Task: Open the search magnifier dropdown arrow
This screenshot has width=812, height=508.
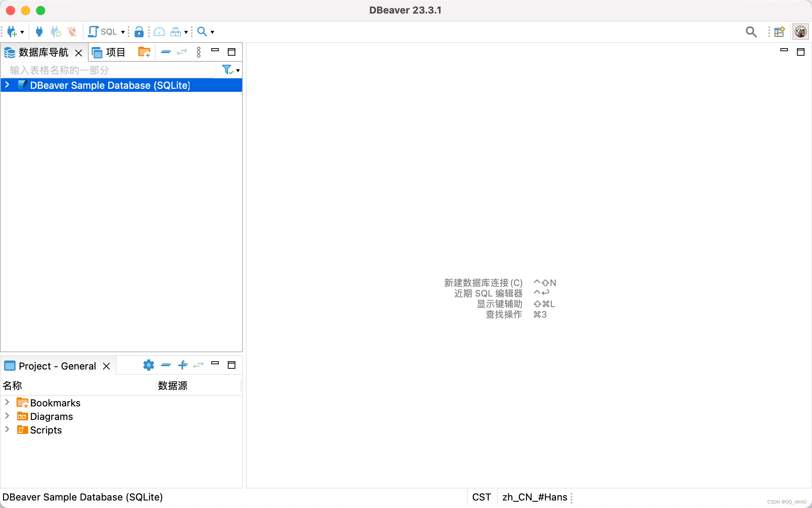Action: pyautogui.click(x=212, y=32)
